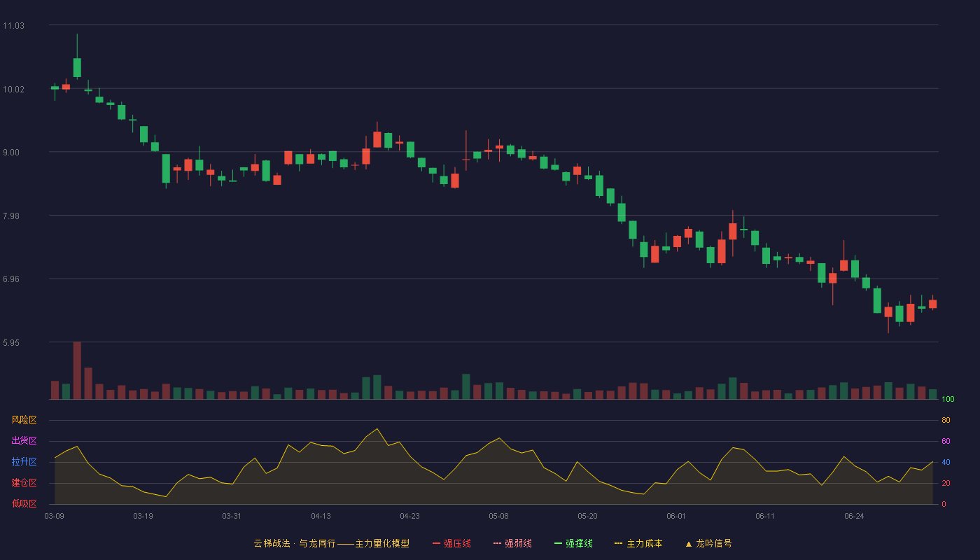
Task: Click the 11.03 price axis label
Action: (13, 26)
